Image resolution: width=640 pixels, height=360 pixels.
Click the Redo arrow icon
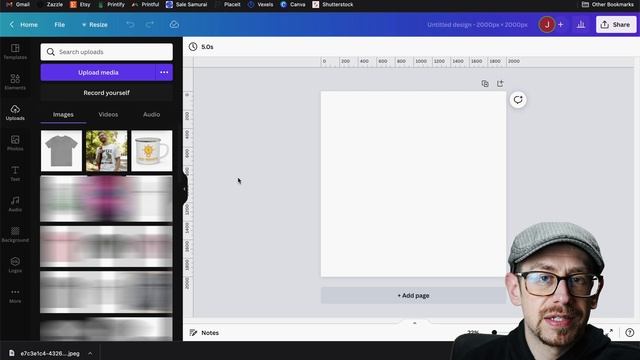pos(150,24)
